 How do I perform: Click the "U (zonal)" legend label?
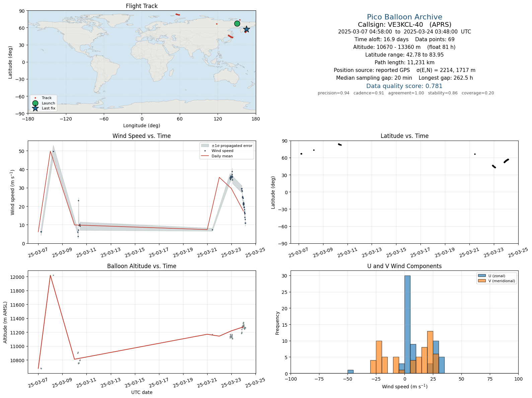(x=497, y=276)
